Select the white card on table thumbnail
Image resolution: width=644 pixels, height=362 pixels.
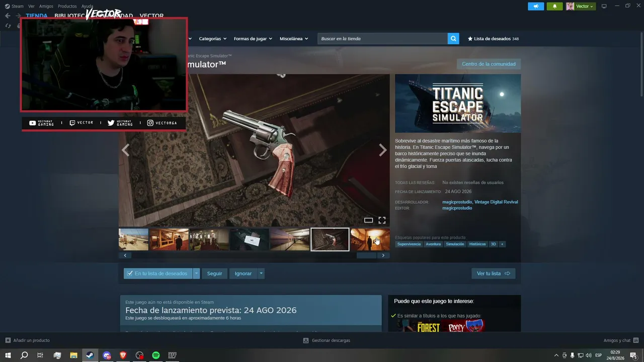pyautogui.click(x=250, y=239)
